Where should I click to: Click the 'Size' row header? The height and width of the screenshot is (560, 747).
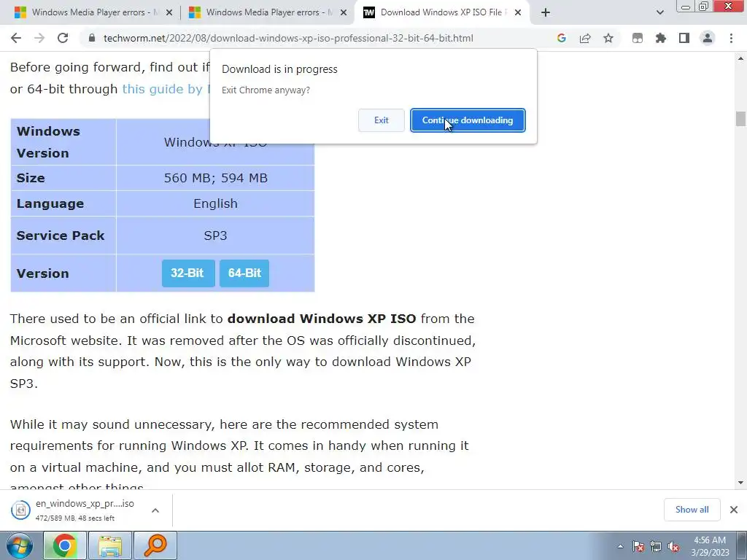pyautogui.click(x=63, y=178)
